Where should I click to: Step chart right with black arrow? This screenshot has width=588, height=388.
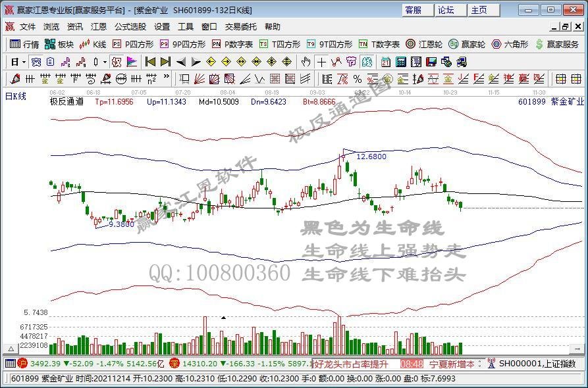click(x=196, y=62)
